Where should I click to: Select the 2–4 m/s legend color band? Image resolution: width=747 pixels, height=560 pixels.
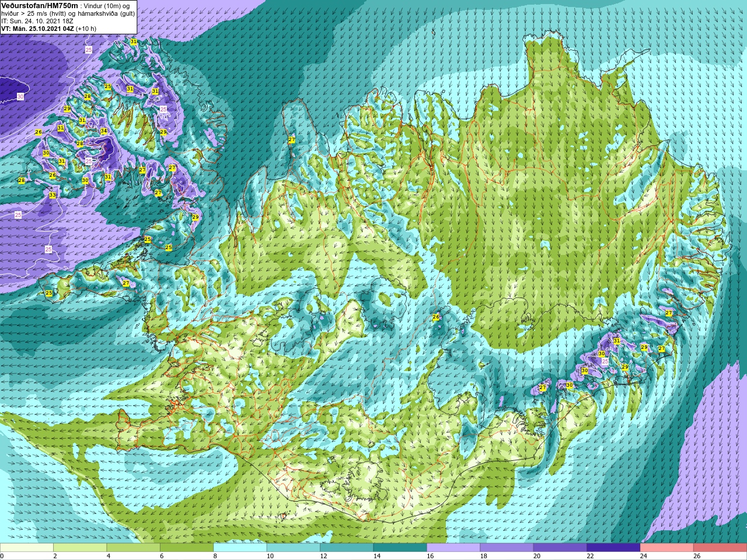pos(80,547)
